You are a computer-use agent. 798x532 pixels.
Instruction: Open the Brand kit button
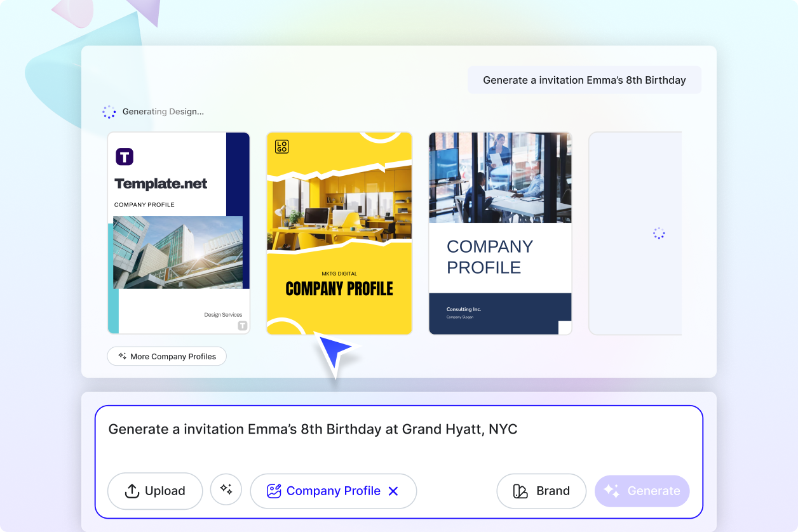click(x=541, y=491)
